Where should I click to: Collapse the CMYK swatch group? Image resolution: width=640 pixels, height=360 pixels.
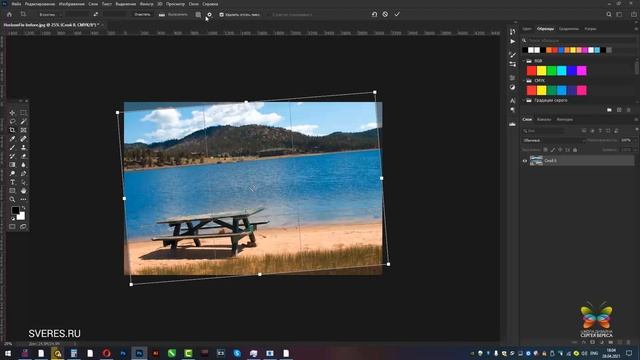[x=524, y=81]
